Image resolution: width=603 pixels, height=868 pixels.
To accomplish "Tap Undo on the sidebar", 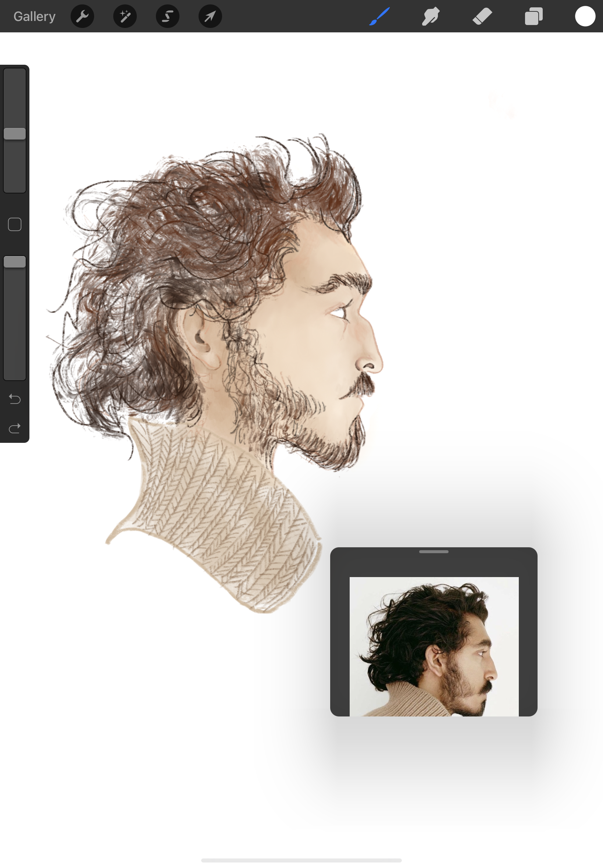I will 14,399.
